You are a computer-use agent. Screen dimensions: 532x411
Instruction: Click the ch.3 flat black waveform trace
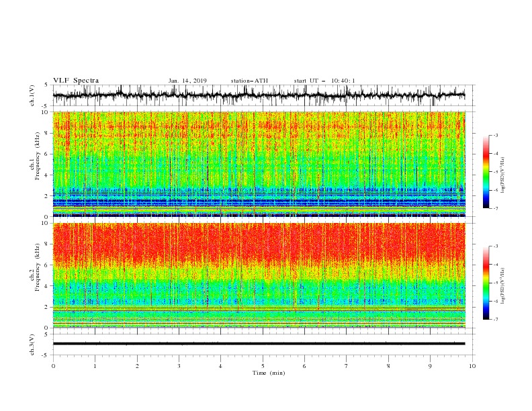coord(259,344)
